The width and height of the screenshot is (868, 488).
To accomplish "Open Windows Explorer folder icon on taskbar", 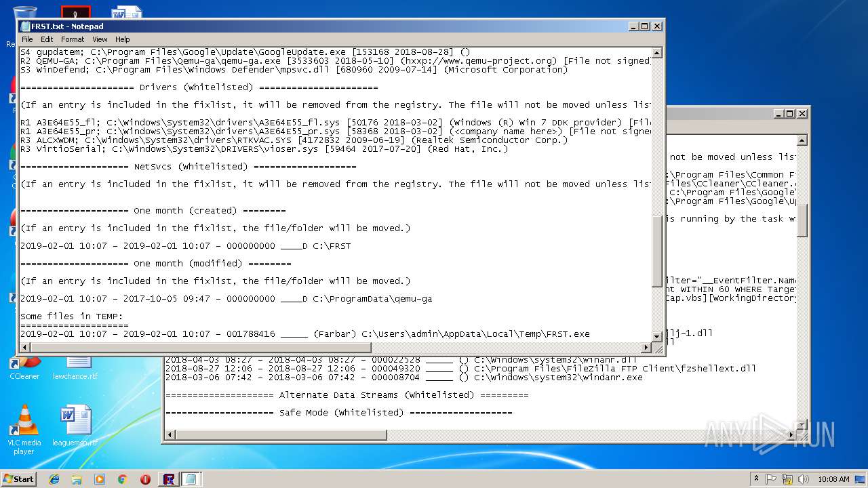I will point(77,479).
